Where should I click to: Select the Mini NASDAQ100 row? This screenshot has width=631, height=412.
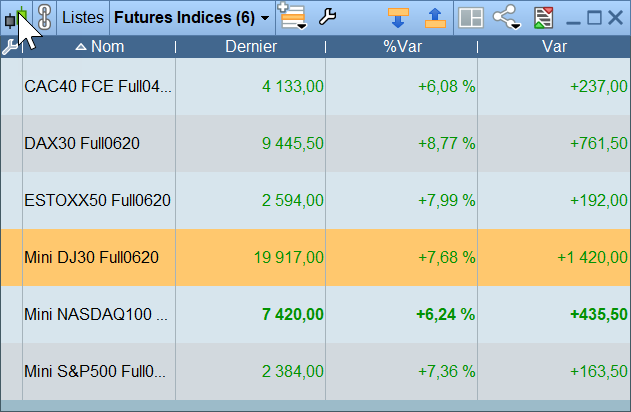316,315
